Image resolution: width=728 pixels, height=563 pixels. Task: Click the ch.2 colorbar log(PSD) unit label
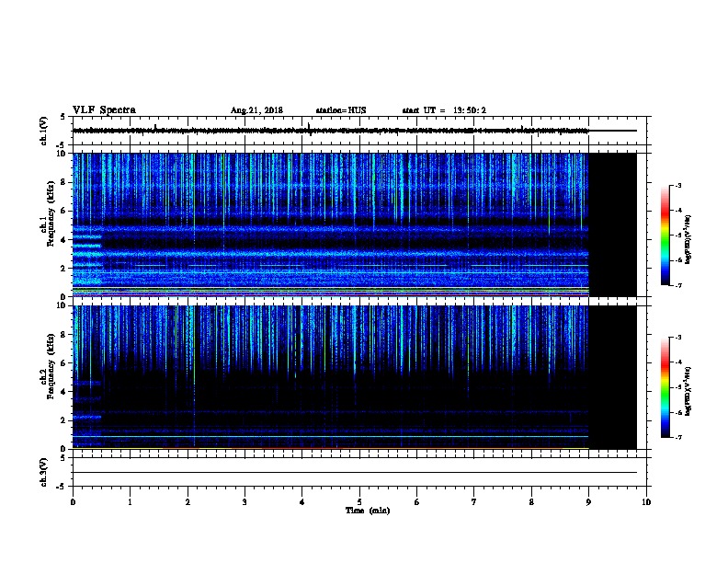point(688,391)
